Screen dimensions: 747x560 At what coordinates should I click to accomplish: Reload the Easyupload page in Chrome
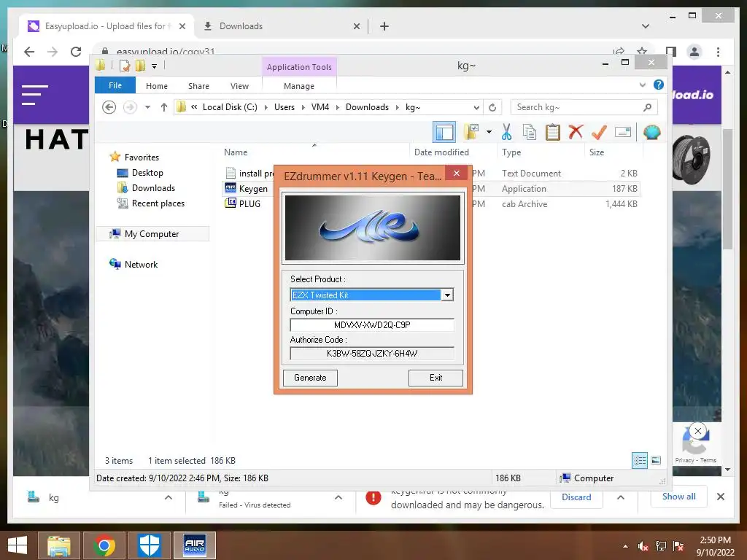point(76,52)
